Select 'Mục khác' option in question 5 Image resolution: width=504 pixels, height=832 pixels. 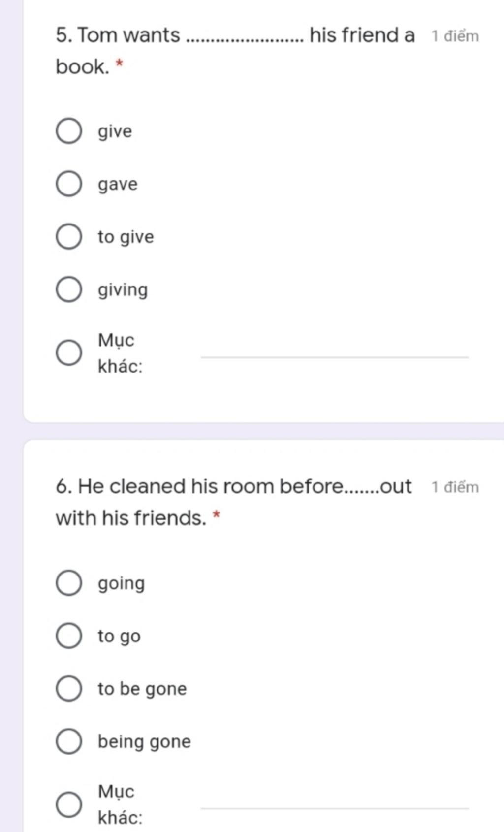pos(68,352)
